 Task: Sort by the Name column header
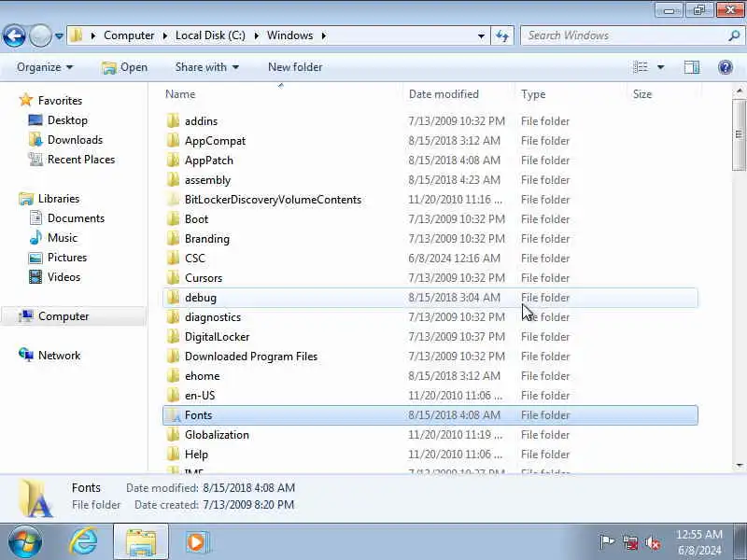(180, 94)
